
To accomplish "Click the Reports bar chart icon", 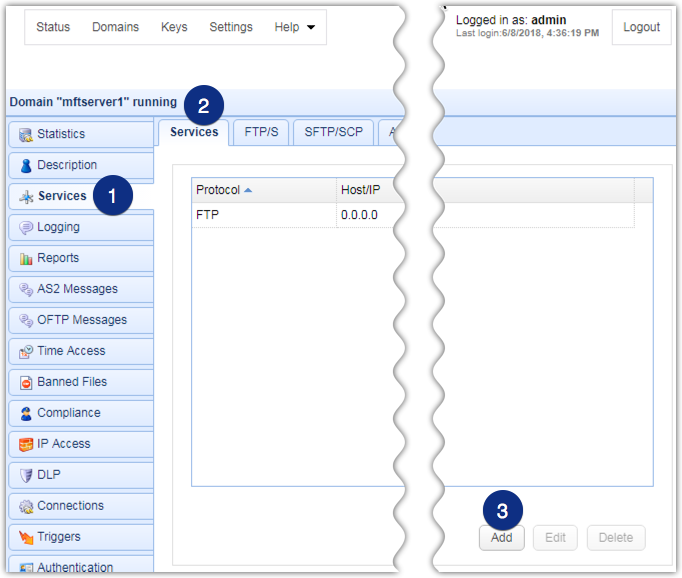I will coord(26,258).
